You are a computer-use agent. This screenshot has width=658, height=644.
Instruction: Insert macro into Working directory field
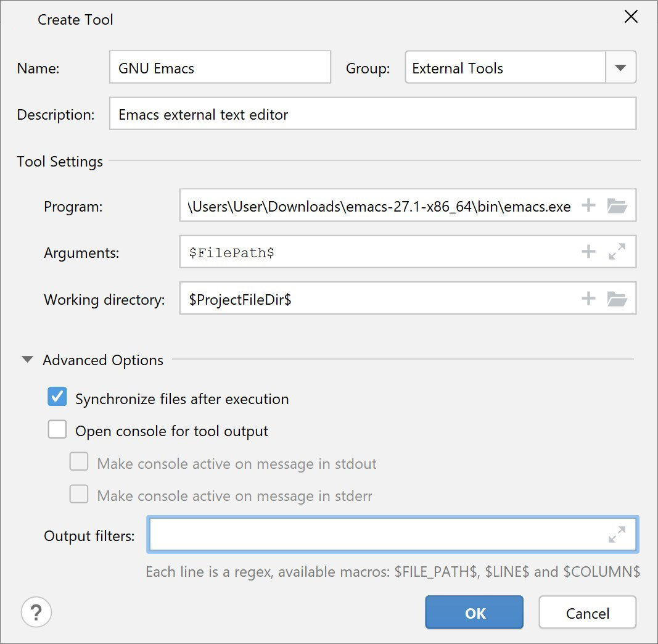point(588,299)
